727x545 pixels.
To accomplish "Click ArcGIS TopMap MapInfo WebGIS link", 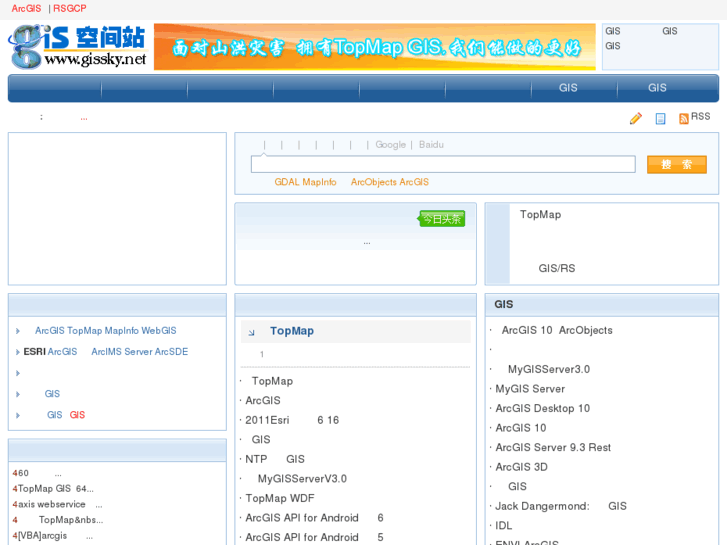I will click(106, 331).
